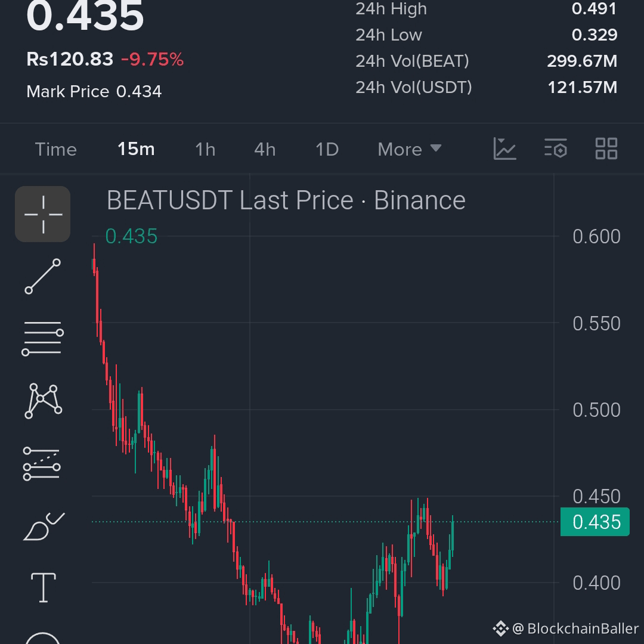The height and width of the screenshot is (644, 644).
Task: Click the 0.500 price axis label
Action: click(x=596, y=410)
